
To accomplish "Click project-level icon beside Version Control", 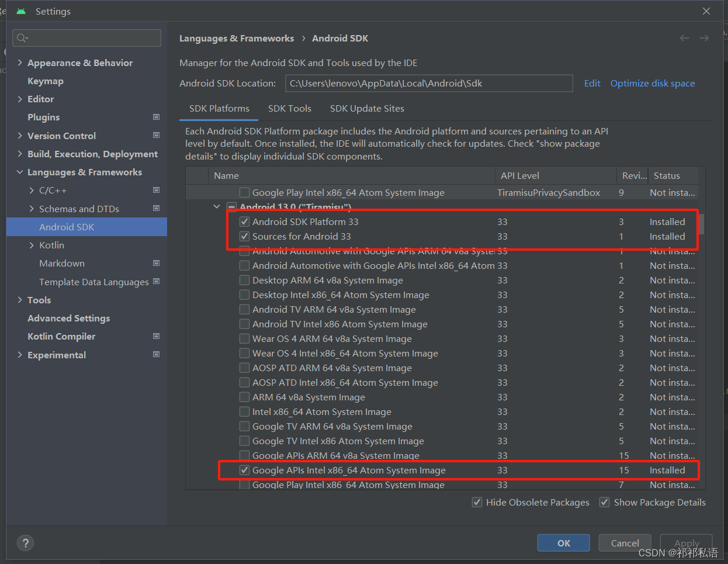I will pos(156,135).
